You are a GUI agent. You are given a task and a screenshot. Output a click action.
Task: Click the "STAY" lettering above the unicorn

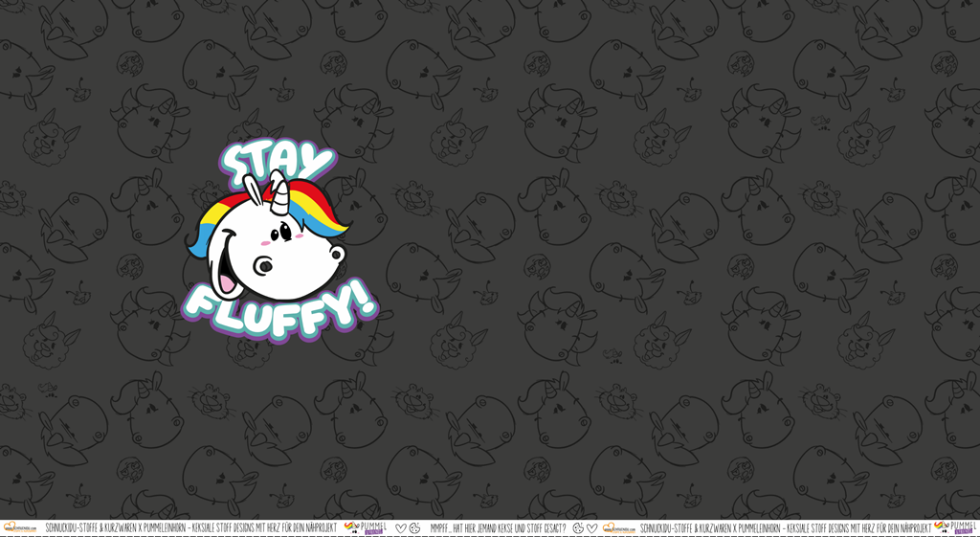click(278, 165)
